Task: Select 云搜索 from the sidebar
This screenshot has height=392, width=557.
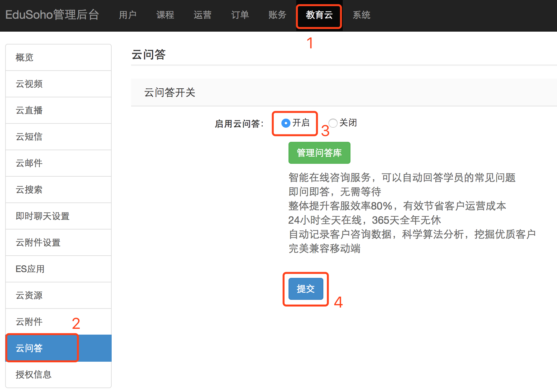Action: [58, 190]
